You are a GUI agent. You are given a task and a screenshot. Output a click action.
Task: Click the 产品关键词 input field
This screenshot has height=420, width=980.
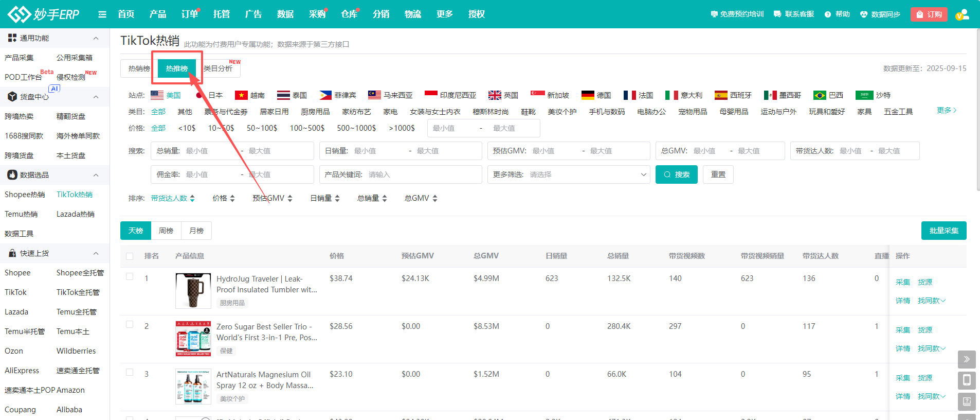point(422,174)
